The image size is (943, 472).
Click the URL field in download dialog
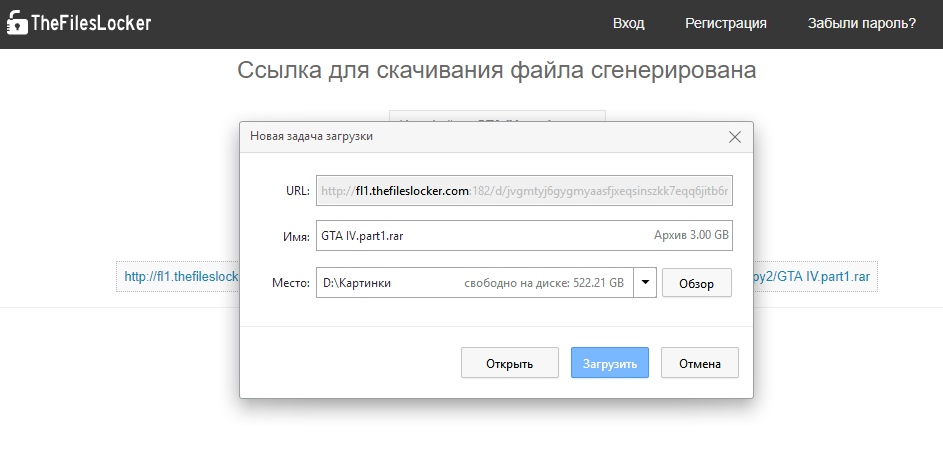pos(524,191)
